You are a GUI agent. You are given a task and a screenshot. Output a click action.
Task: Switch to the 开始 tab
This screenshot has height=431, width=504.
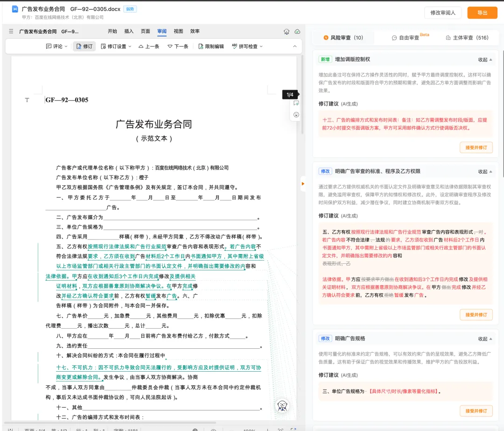pyautogui.click(x=112, y=31)
